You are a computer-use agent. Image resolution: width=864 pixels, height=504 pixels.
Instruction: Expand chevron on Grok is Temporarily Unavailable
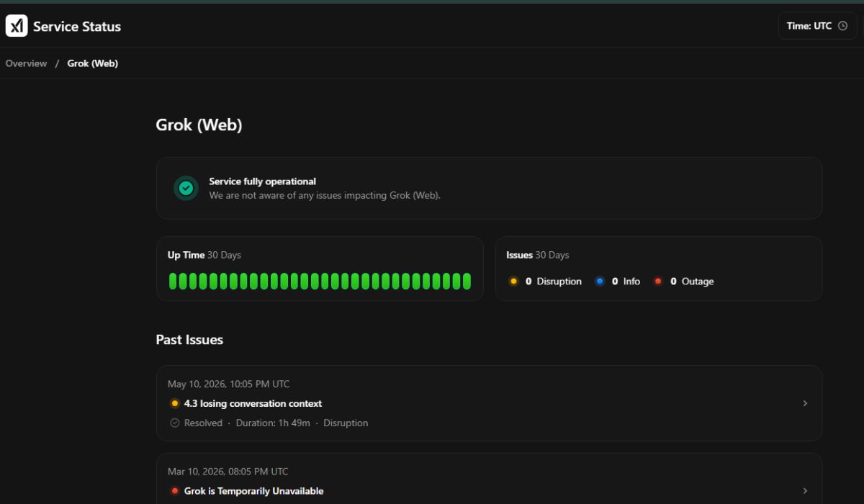(x=805, y=491)
